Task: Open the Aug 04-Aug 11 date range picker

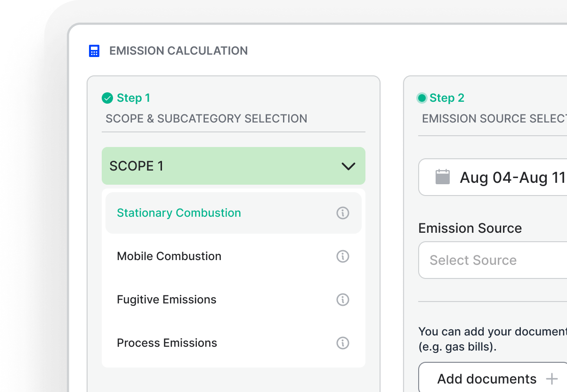Action: (x=499, y=177)
